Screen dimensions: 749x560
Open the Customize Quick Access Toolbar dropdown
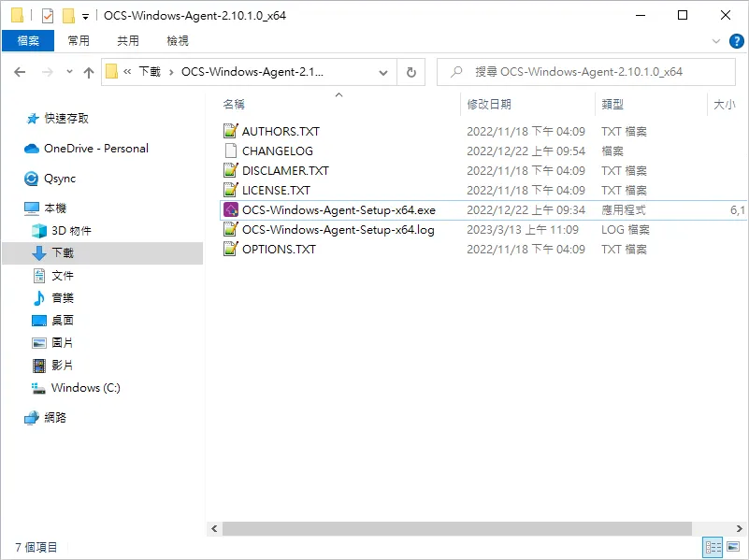85,17
